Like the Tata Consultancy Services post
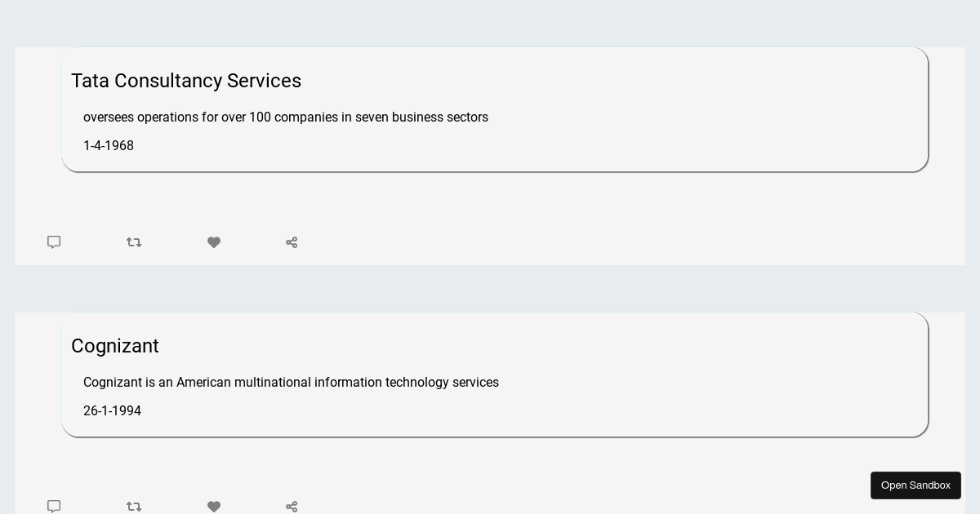 [x=214, y=242]
